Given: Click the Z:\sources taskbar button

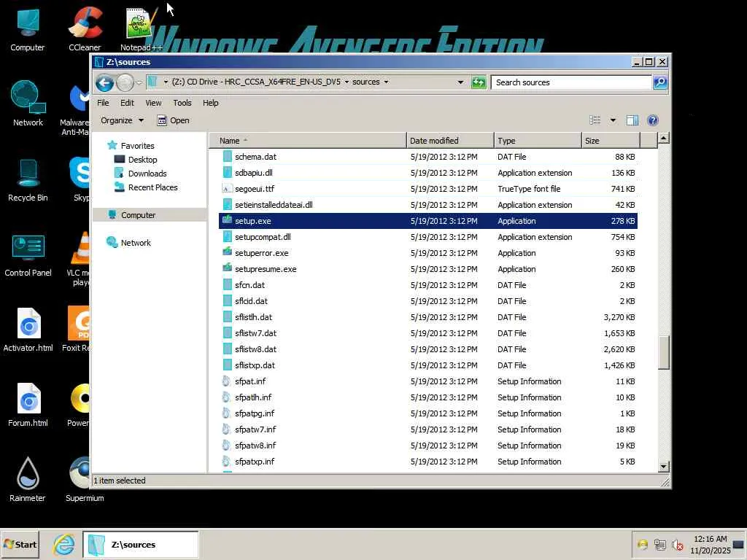Looking at the screenshot, I should tap(141, 544).
